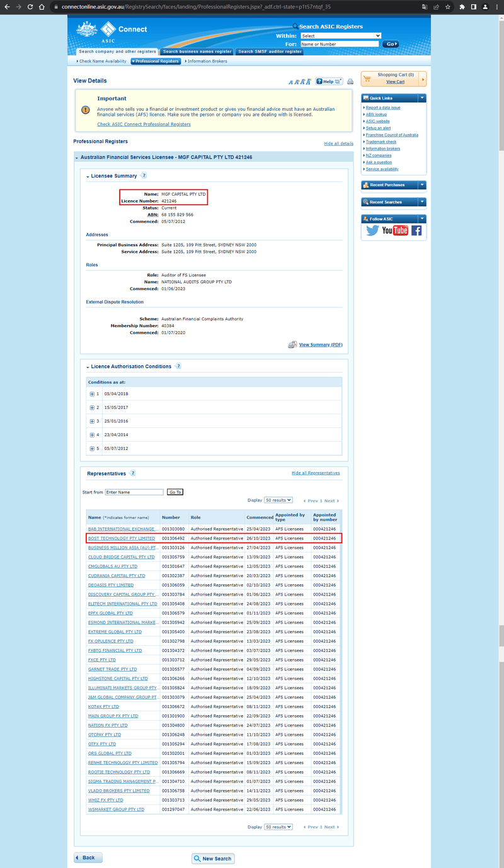The height and width of the screenshot is (868, 504).
Task: Expand condition 2 dated 15/05/2017
Action: coord(92,408)
